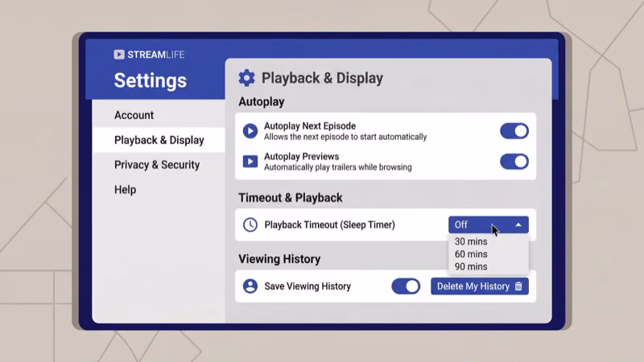Click the StreamLife play logo icon
Image resolution: width=644 pixels, height=362 pixels.
click(119, 55)
